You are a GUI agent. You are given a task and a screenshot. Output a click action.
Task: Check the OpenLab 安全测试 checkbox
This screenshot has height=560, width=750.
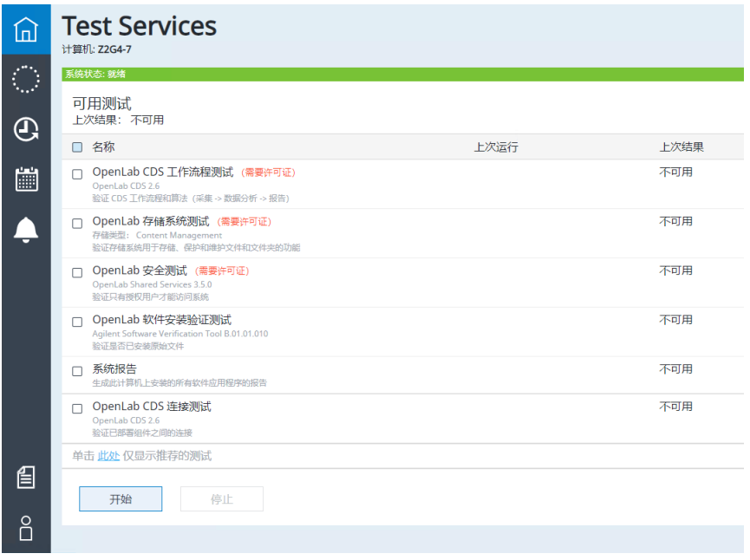(77, 273)
